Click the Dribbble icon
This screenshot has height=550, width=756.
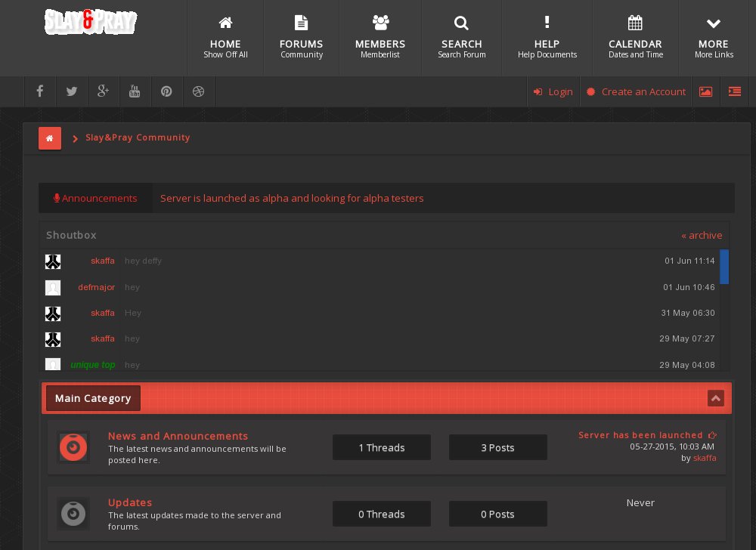click(x=199, y=91)
